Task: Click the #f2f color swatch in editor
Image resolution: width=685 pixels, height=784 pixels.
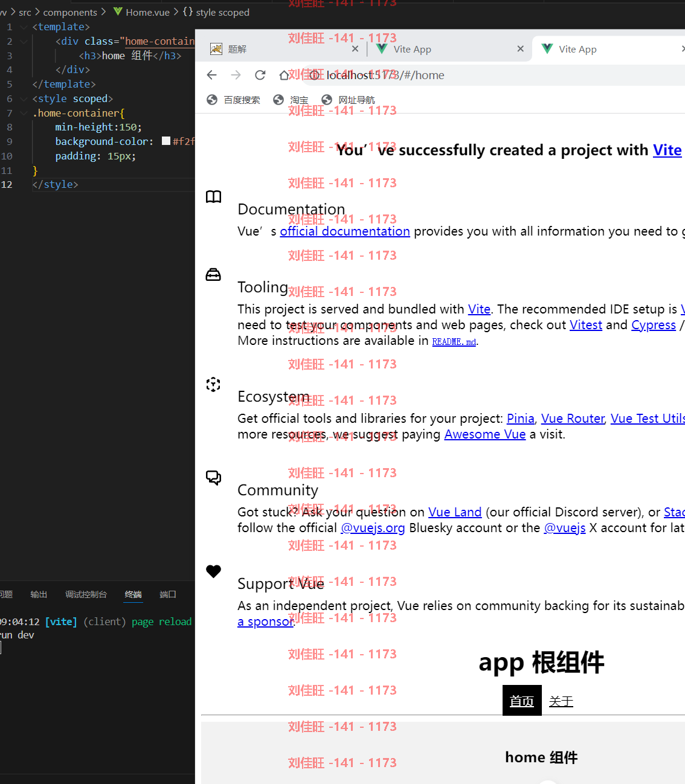Action: coord(166,141)
